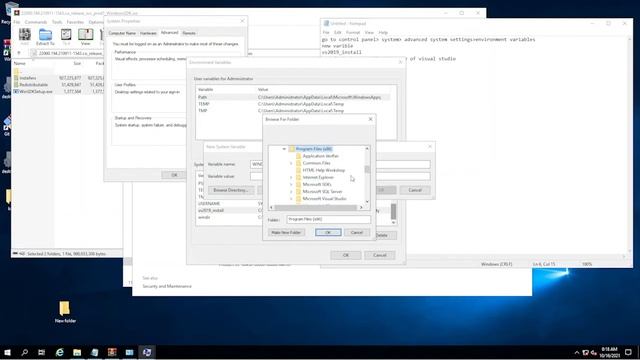Click the folder tree's horizontal scrollbar thumb
This screenshot has width=640, height=360.
(315, 207)
